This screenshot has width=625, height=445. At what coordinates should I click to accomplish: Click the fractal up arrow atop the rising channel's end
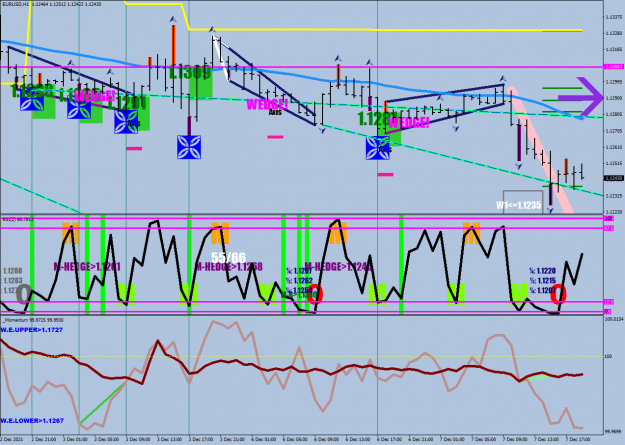tap(503, 79)
